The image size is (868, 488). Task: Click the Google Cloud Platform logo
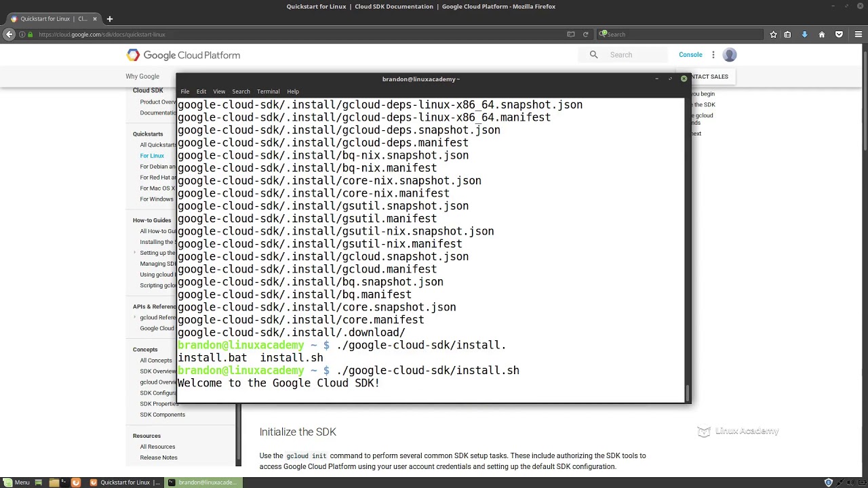(x=183, y=55)
